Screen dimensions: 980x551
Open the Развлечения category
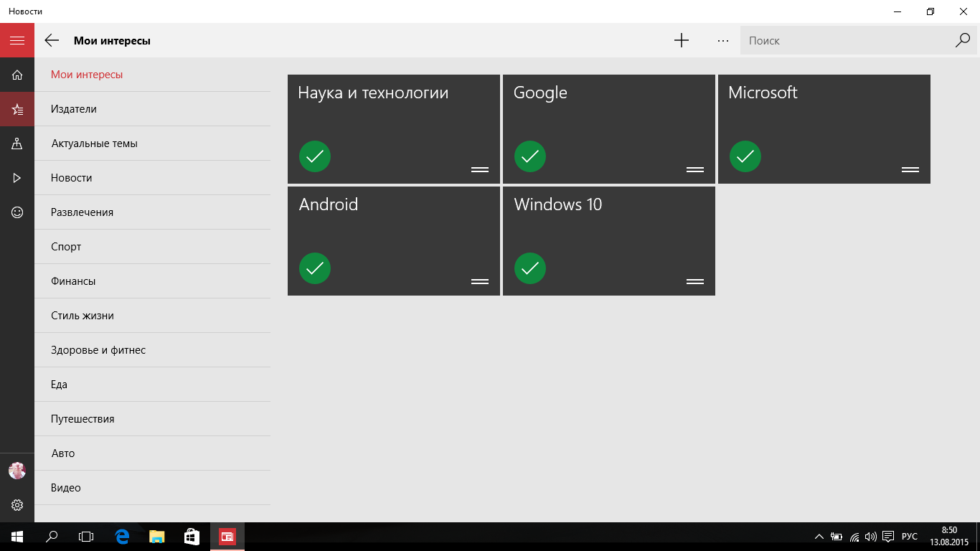click(x=153, y=212)
